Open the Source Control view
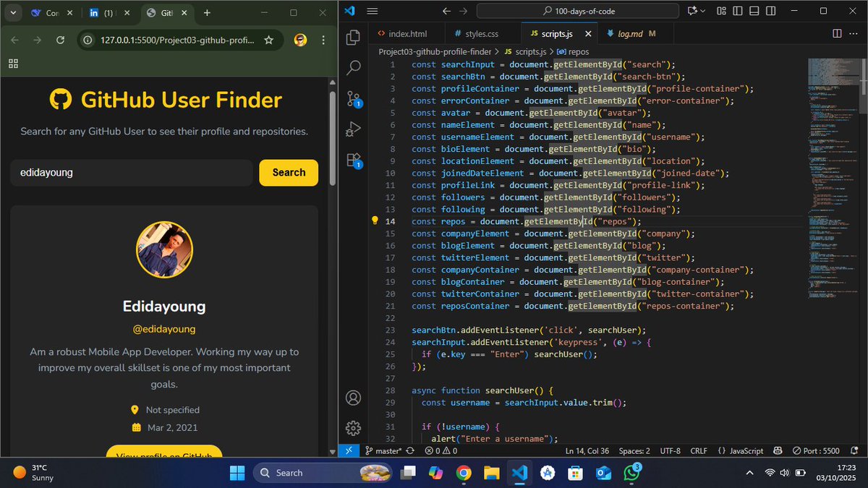 pos(354,99)
